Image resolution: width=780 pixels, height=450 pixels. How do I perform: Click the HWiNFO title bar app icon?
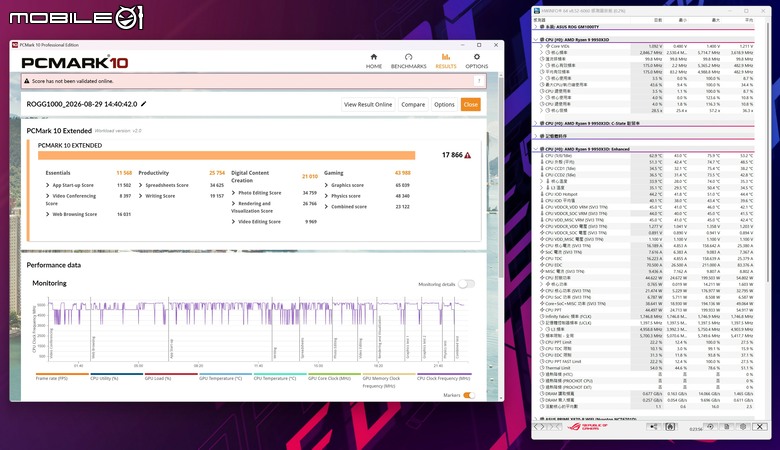[x=537, y=10]
